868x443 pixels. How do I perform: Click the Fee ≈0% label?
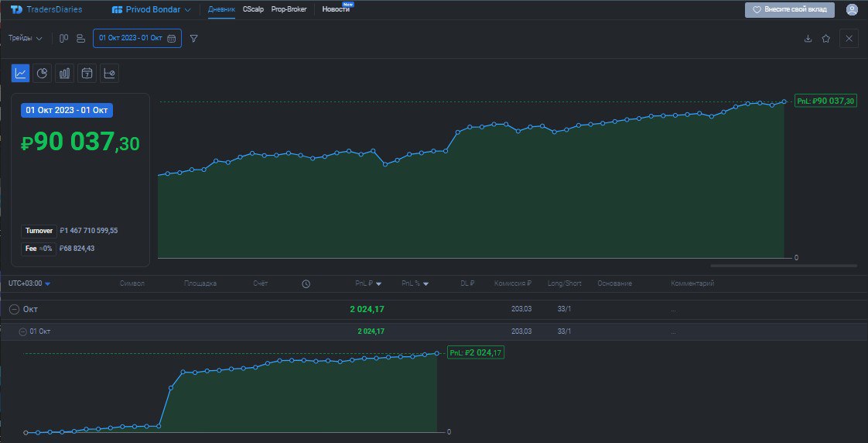pyautogui.click(x=38, y=249)
